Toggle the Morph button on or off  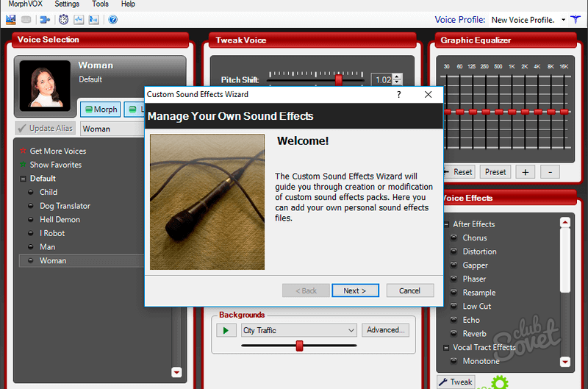point(100,109)
